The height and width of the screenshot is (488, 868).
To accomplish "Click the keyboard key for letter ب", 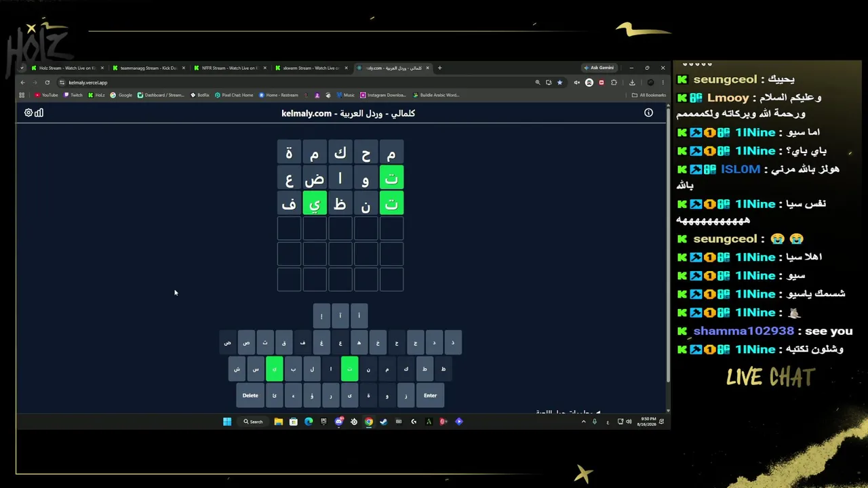I will coord(293,369).
